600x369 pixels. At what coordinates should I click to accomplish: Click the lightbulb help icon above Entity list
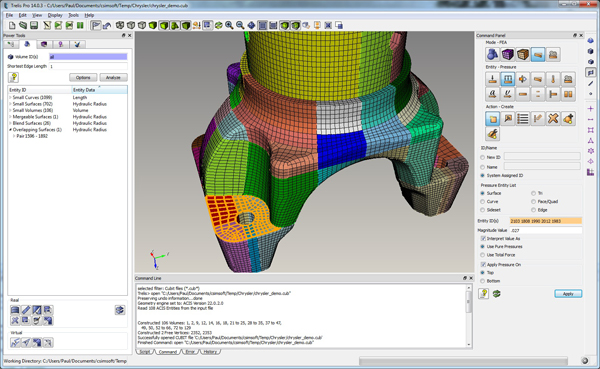(13, 77)
